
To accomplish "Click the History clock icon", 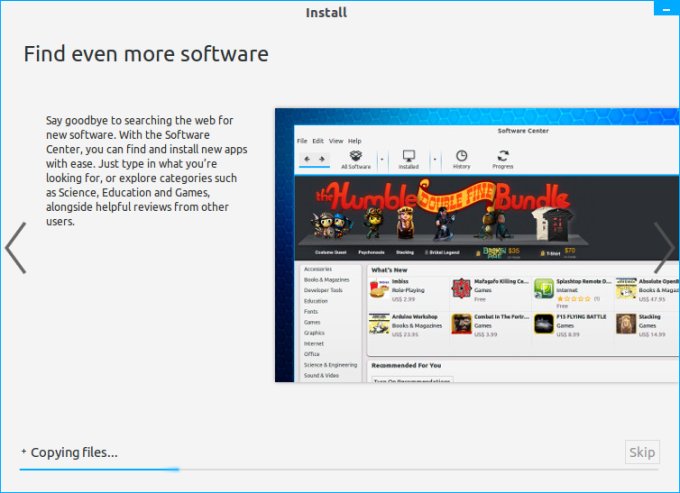I will click(461, 156).
